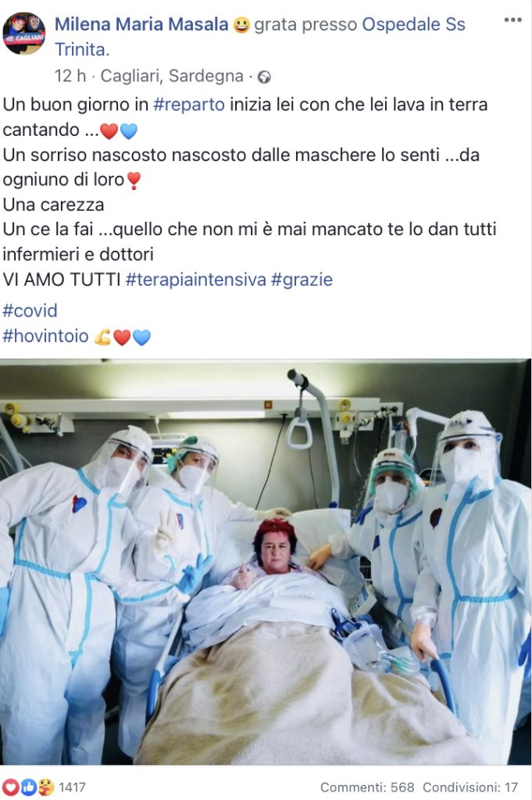This screenshot has height=800, width=532.
Task: Click the public globe privacy icon
Action: [x=264, y=77]
